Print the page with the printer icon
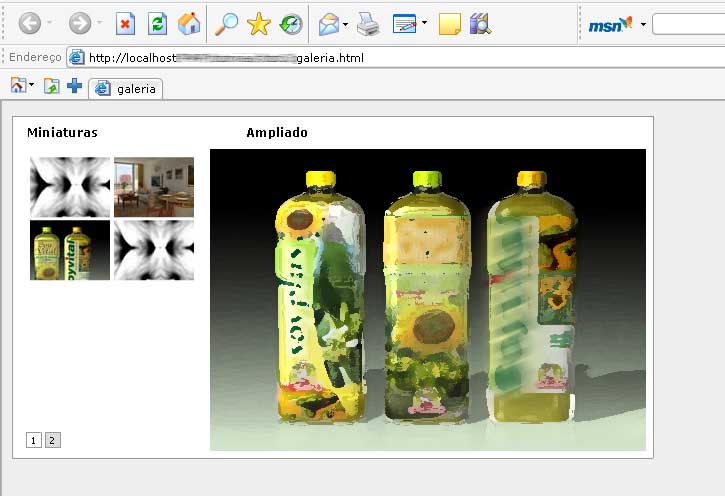This screenshot has height=496, width=725. (368, 24)
